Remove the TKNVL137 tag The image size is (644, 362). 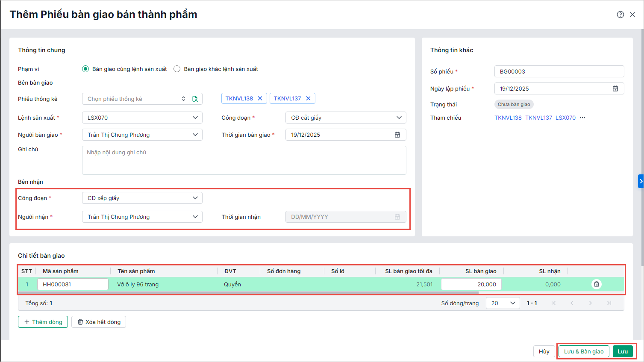308,98
